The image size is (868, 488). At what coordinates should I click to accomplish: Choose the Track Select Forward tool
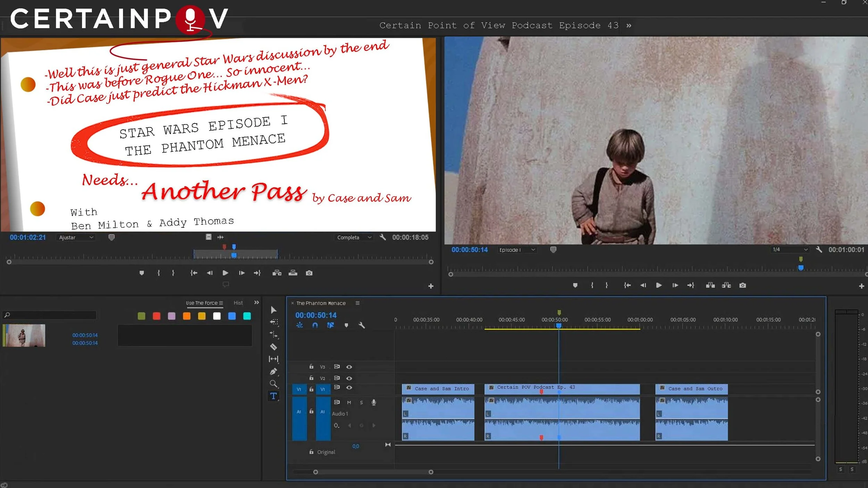click(274, 322)
